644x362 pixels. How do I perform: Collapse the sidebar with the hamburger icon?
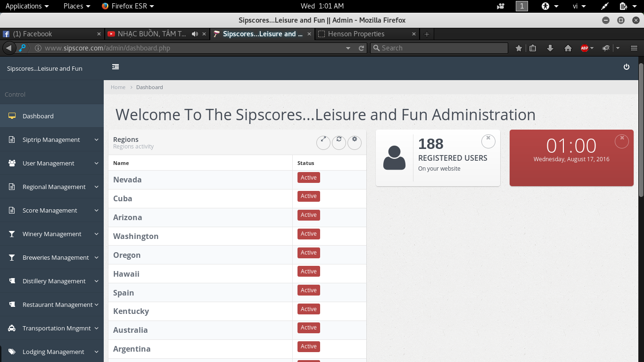pyautogui.click(x=116, y=66)
